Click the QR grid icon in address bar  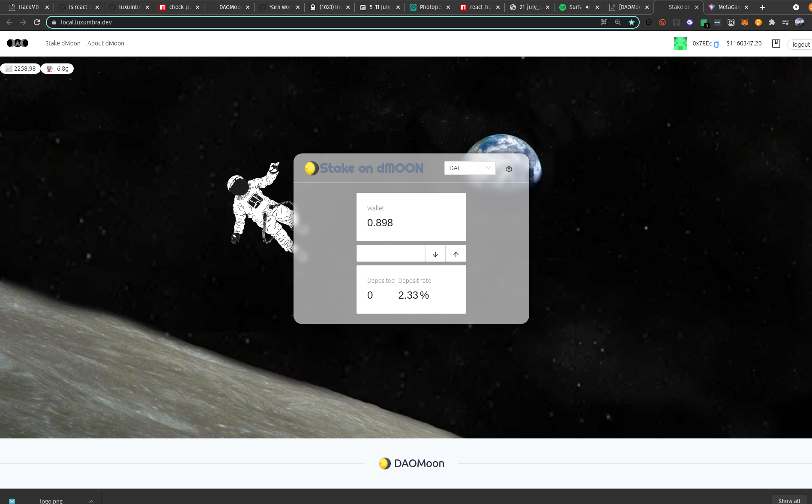coord(604,22)
